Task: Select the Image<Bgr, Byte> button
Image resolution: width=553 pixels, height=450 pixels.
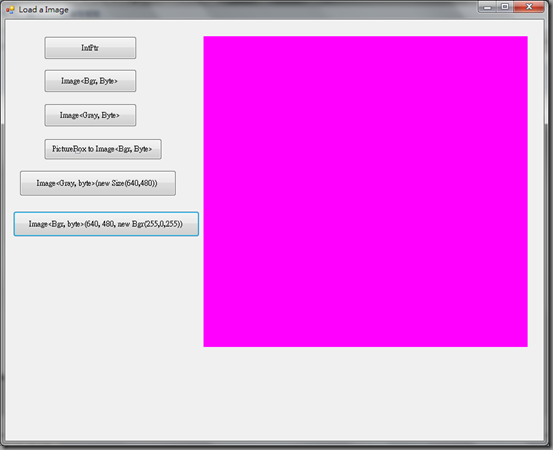Action: pyautogui.click(x=90, y=81)
